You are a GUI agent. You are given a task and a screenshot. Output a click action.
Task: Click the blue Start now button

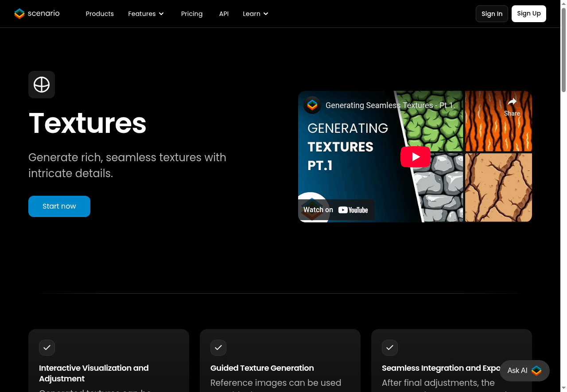click(59, 206)
